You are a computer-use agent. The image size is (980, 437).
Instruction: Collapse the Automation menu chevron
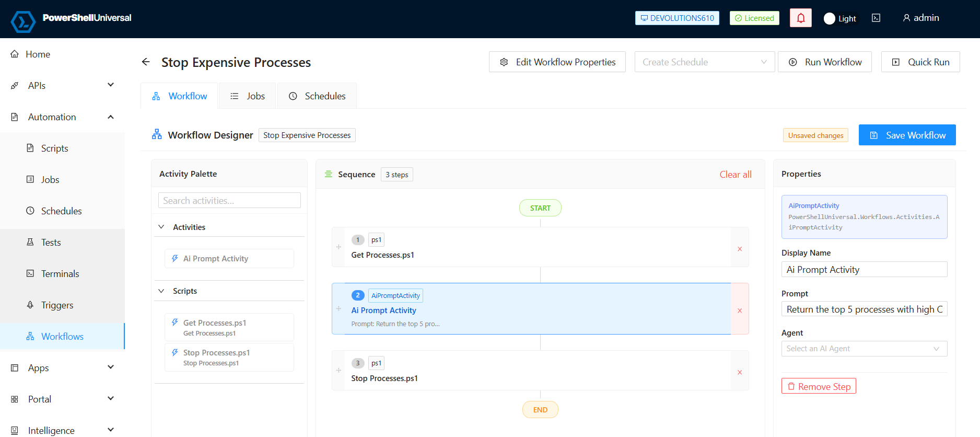coord(111,117)
